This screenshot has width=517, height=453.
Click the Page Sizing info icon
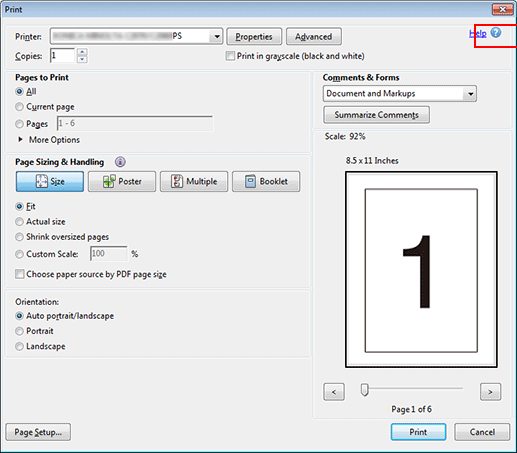[120, 162]
